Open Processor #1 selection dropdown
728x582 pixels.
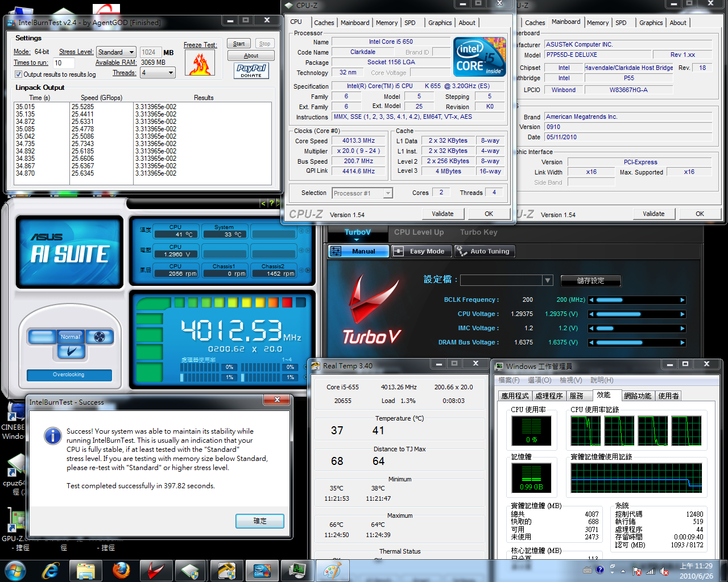362,193
